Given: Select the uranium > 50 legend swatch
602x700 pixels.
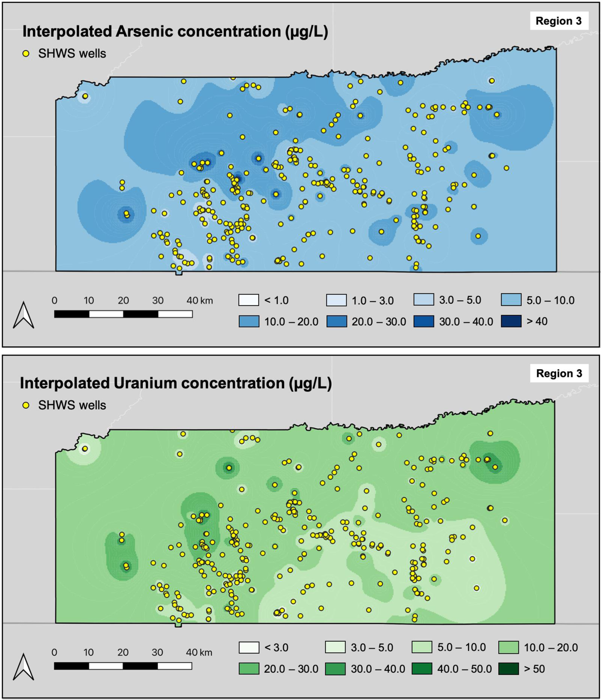Looking at the screenshot, I should (509, 669).
